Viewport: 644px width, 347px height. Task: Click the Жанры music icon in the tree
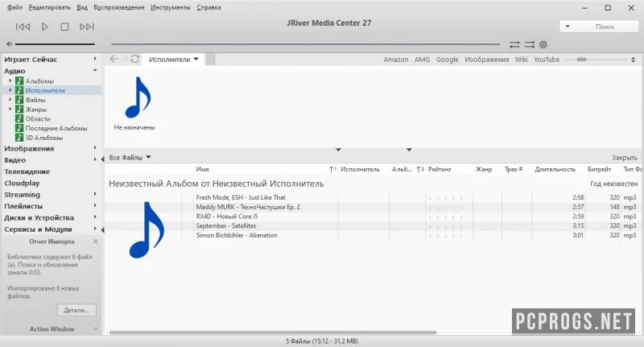point(19,109)
